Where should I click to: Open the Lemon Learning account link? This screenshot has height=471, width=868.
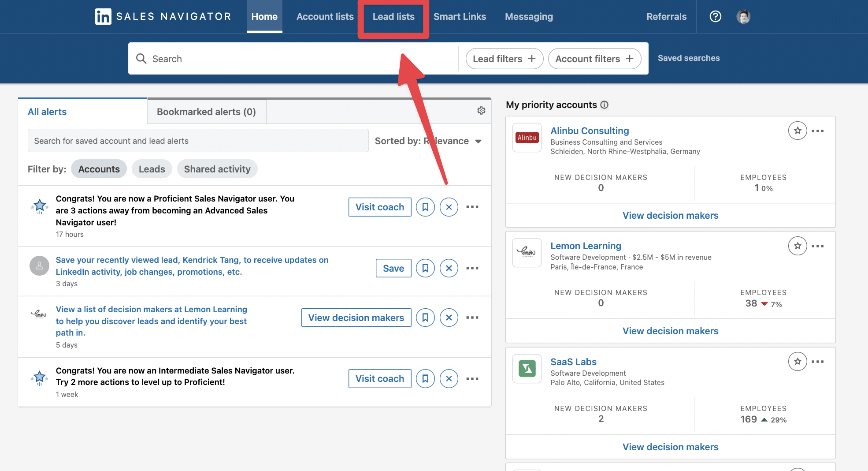pyautogui.click(x=586, y=246)
